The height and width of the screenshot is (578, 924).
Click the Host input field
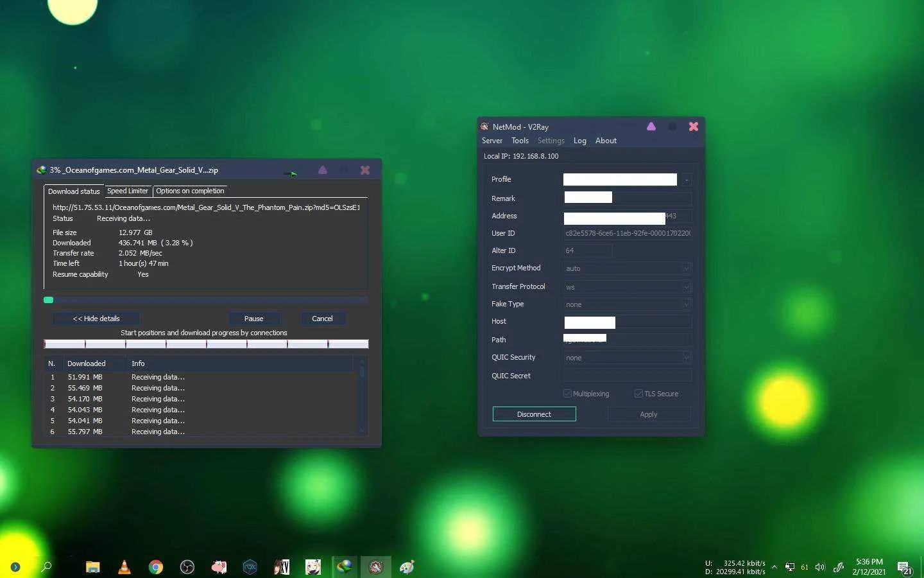pyautogui.click(x=628, y=322)
